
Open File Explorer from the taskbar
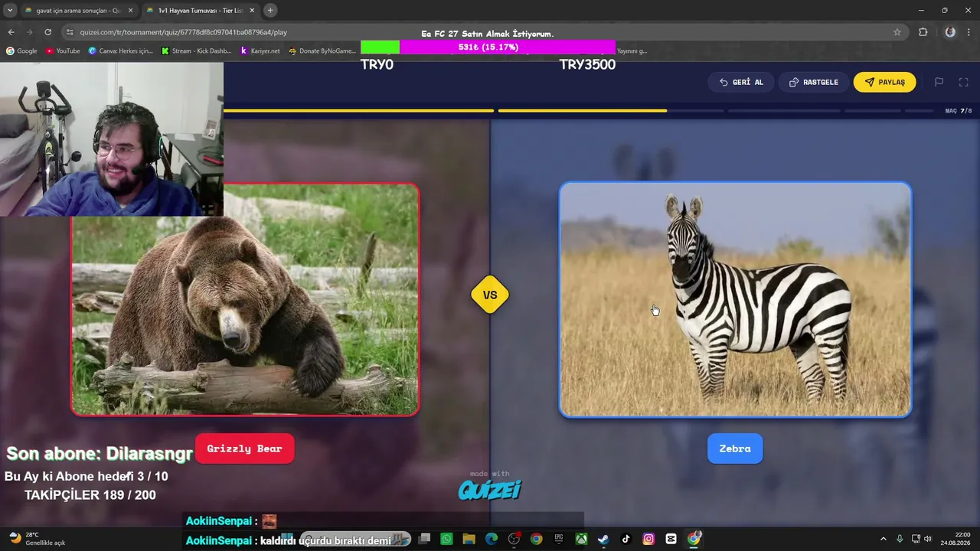point(469,539)
